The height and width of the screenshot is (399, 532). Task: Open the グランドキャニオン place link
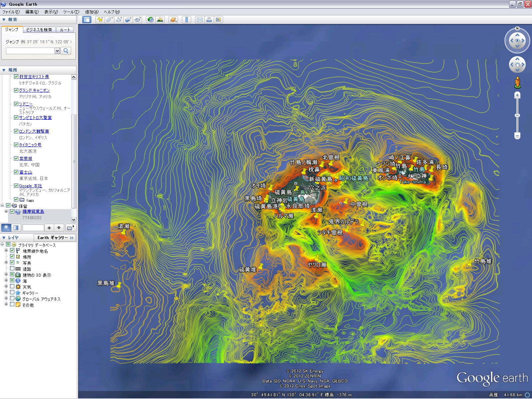coord(34,90)
